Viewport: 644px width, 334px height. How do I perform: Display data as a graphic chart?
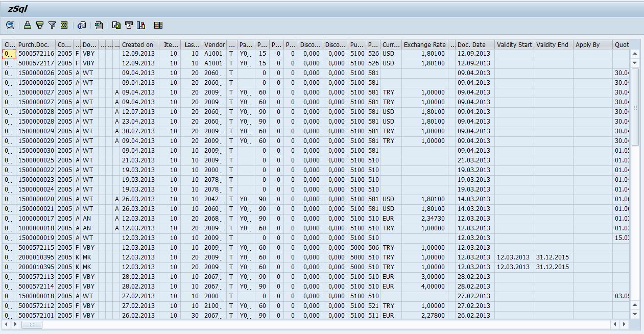point(141,26)
